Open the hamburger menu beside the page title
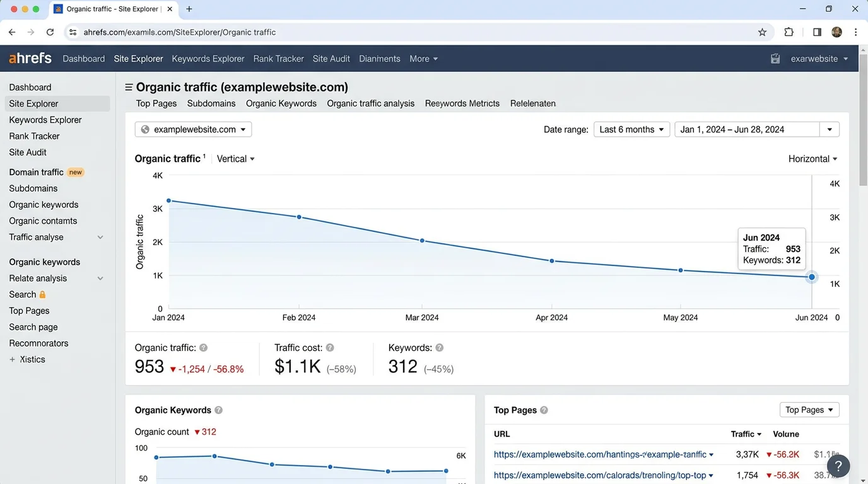 coord(128,86)
